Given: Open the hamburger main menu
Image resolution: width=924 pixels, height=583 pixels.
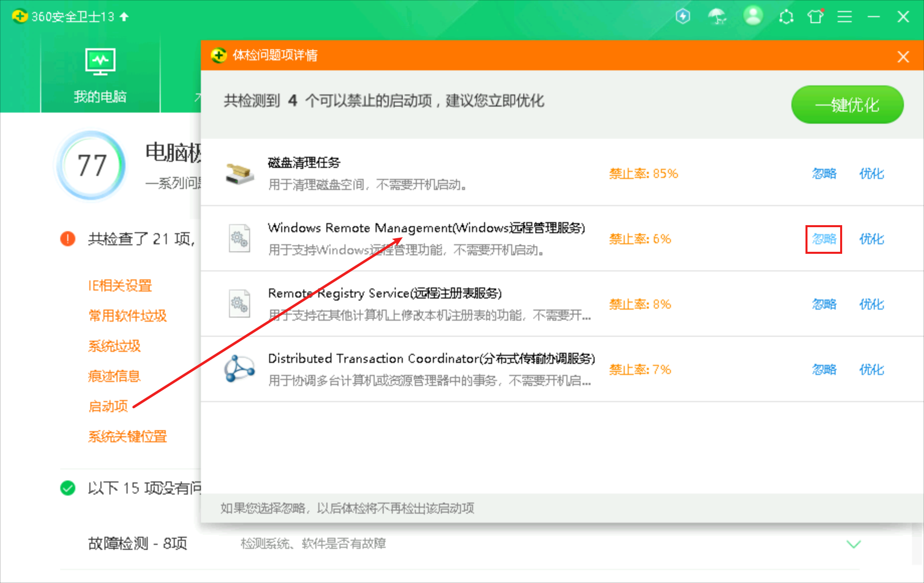Looking at the screenshot, I should click(x=845, y=17).
